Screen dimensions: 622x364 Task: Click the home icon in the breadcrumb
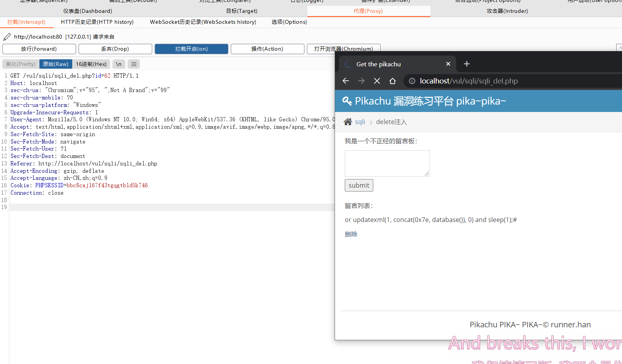pyautogui.click(x=348, y=122)
